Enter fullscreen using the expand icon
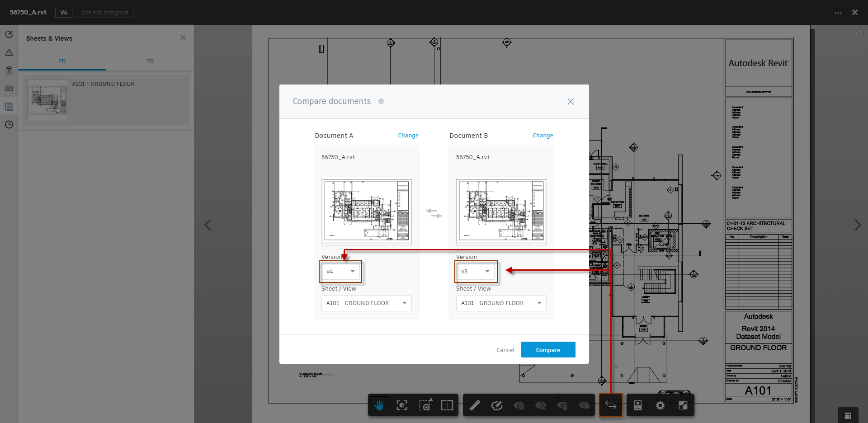Screen dimensions: 868x423 tap(683, 405)
